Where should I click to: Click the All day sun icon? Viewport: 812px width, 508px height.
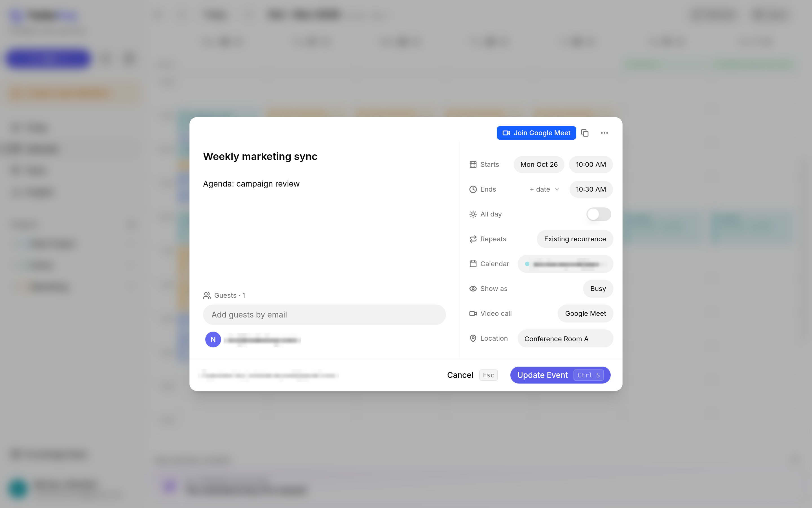pyautogui.click(x=473, y=214)
